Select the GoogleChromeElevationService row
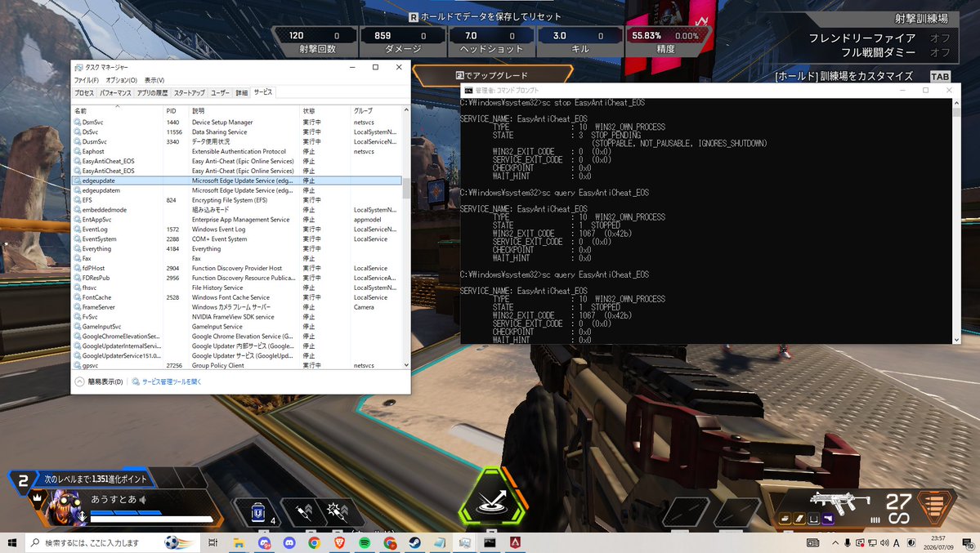This screenshot has width=980, height=553. click(237, 337)
